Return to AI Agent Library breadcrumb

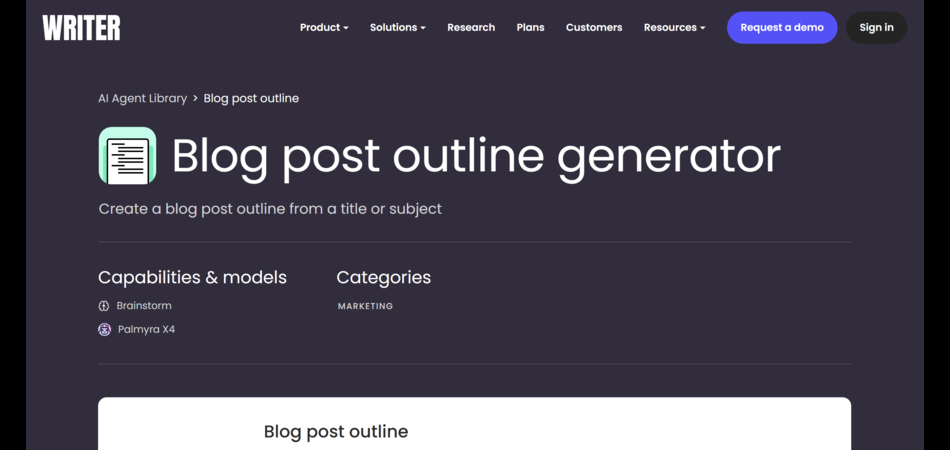[142, 98]
